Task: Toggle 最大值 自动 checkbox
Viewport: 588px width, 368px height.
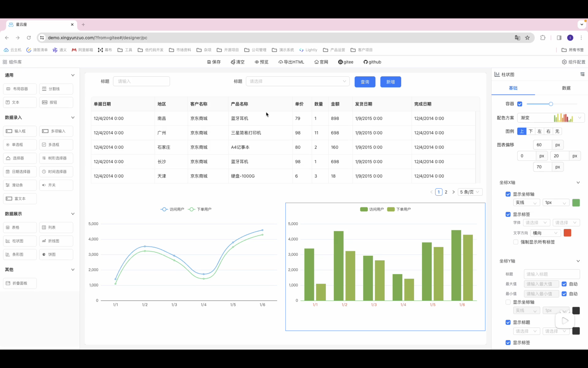Action: click(x=564, y=284)
